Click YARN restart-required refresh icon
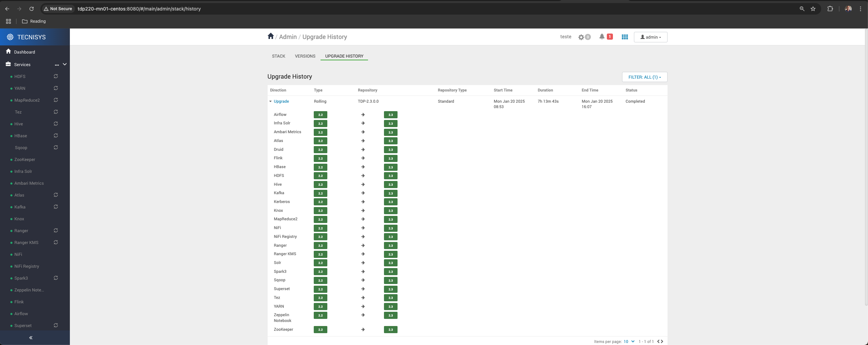The image size is (868, 345). coord(56,88)
